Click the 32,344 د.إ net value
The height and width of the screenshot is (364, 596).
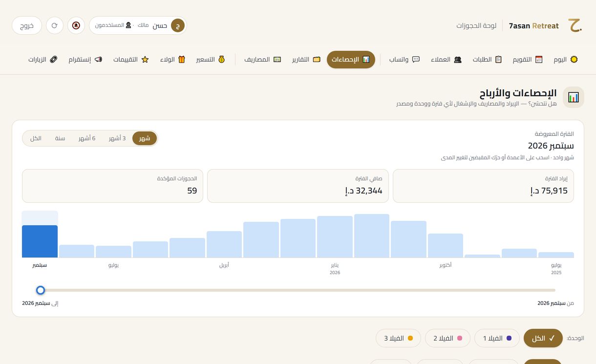[x=363, y=191]
